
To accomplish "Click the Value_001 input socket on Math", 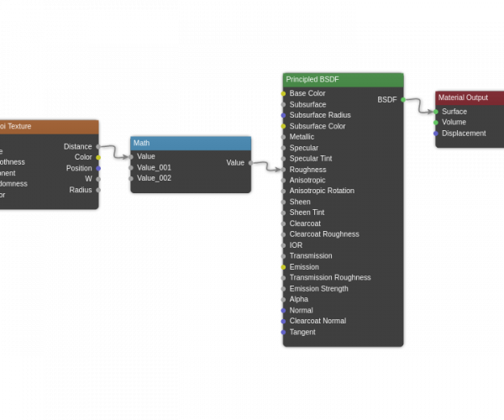I will point(131,167).
